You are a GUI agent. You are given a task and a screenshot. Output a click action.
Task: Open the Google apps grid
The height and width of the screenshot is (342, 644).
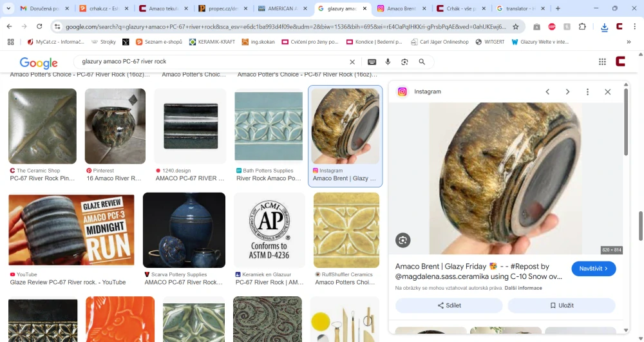tap(602, 62)
